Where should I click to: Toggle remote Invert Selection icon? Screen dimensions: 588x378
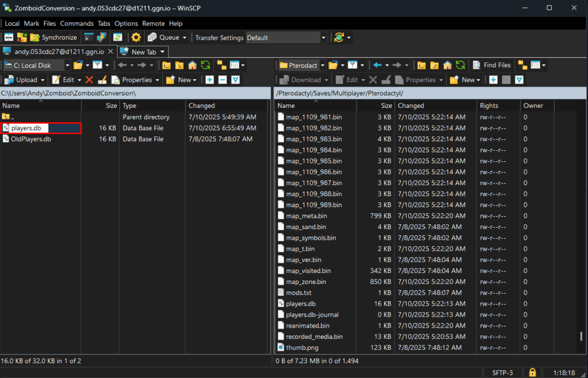click(519, 80)
